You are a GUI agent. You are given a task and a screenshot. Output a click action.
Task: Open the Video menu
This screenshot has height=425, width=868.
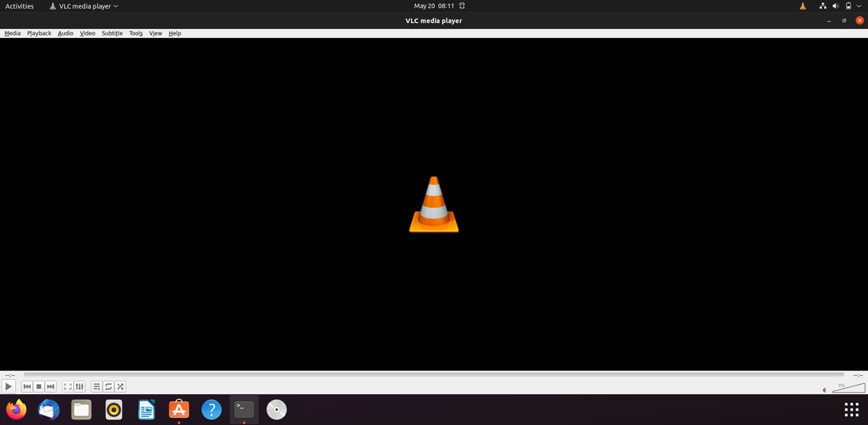(x=88, y=33)
